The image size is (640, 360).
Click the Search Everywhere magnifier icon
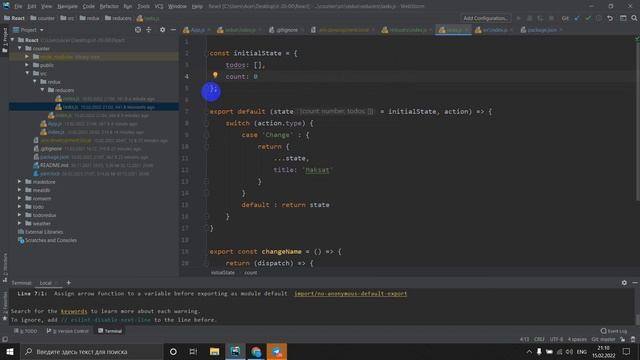[634, 18]
